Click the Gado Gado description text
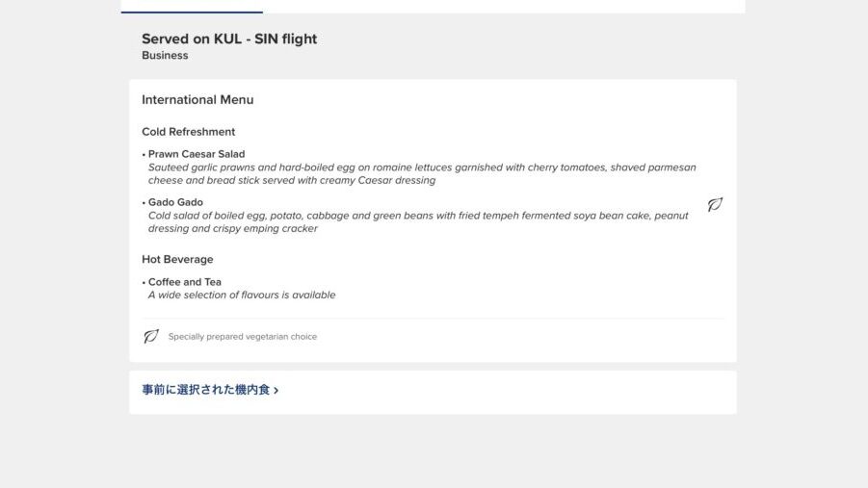868x488 pixels. pos(418,222)
